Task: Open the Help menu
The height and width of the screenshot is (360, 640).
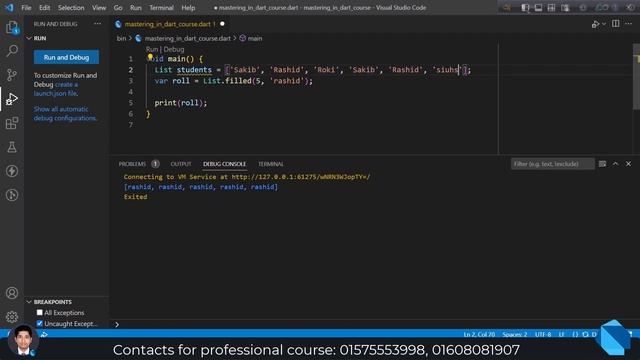Action: pos(188,7)
